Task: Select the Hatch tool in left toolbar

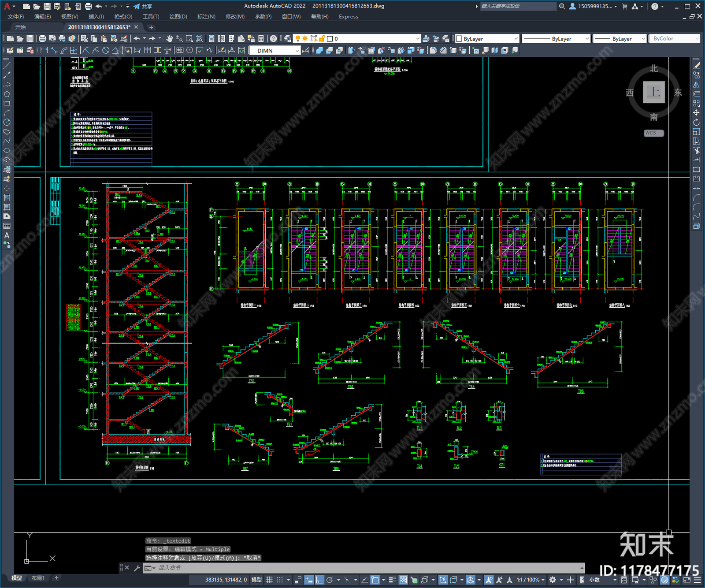Action: click(x=7, y=197)
